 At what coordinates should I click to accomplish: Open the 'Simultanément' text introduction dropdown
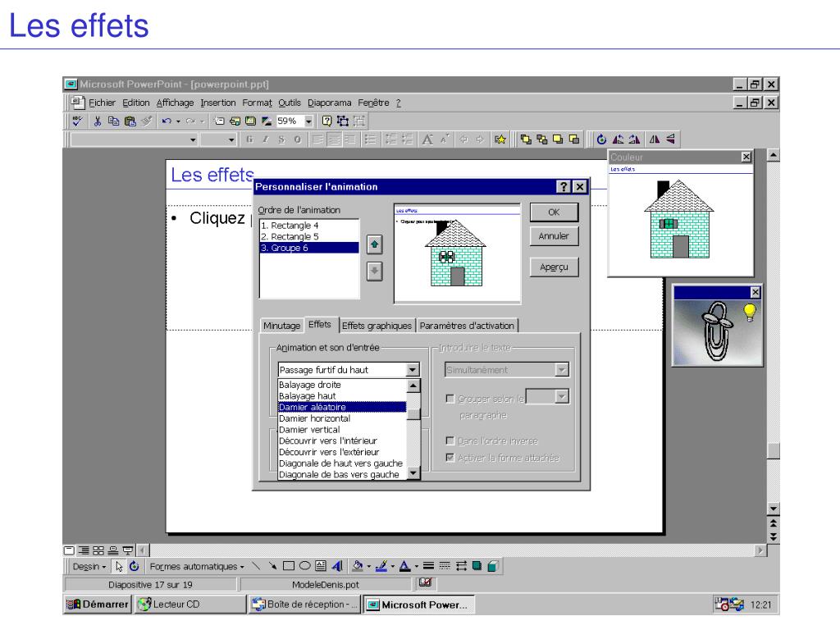pos(561,370)
